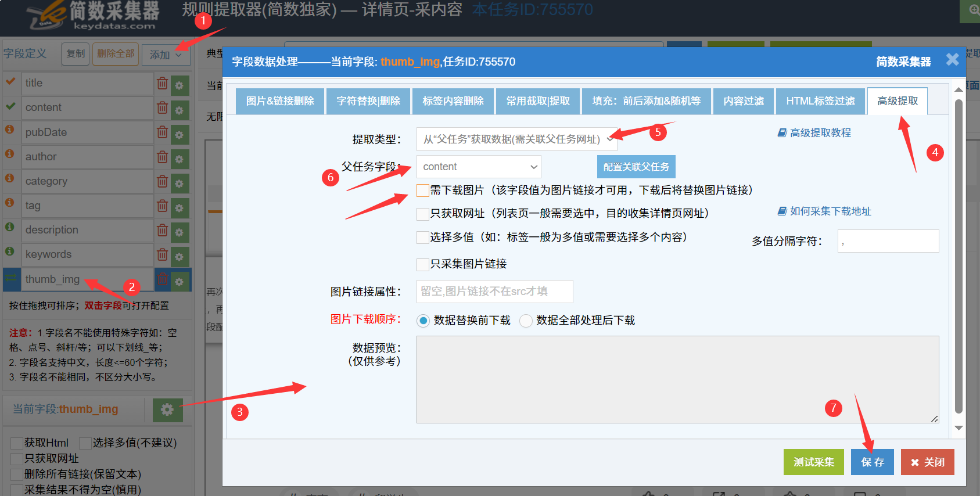Image resolution: width=980 pixels, height=496 pixels.
Task: Click the gear icon next to tag field
Action: point(180,207)
